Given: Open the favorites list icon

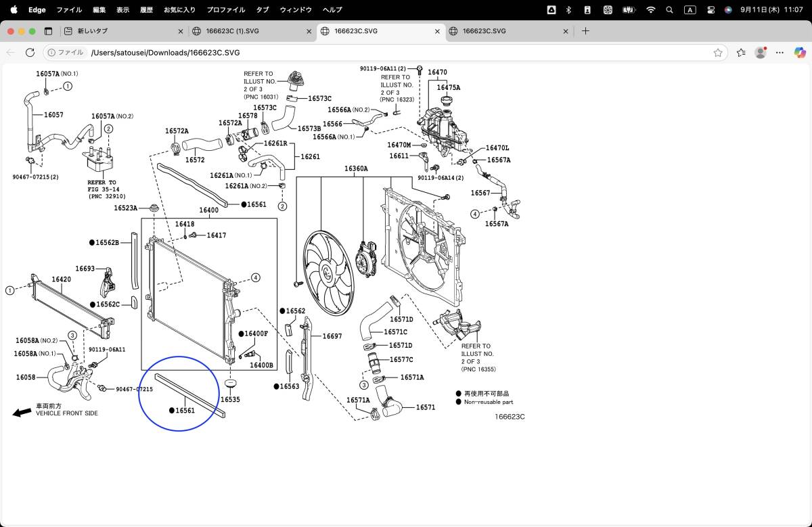Looking at the screenshot, I should (x=741, y=53).
